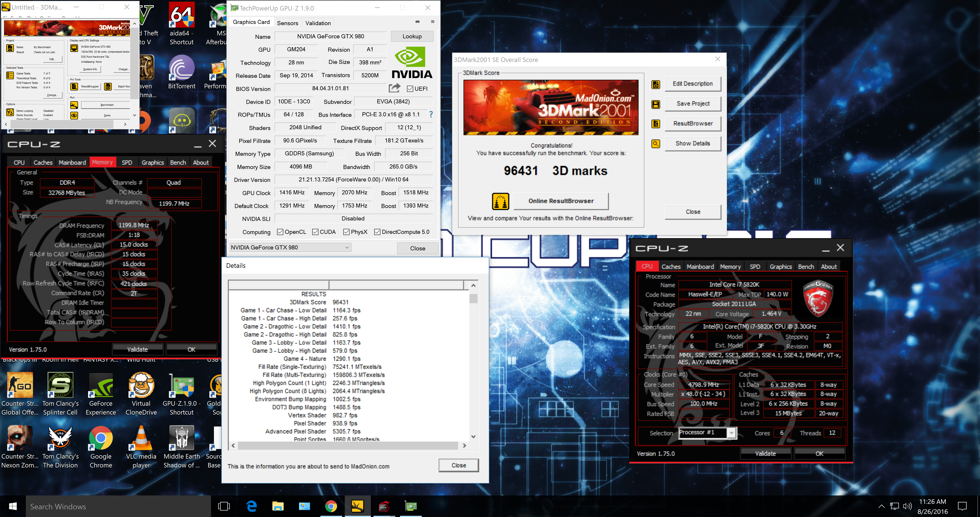Viewport: 980px width, 517px height.
Task: Click the NVIDIA logo in GPU-Z
Action: [x=412, y=62]
